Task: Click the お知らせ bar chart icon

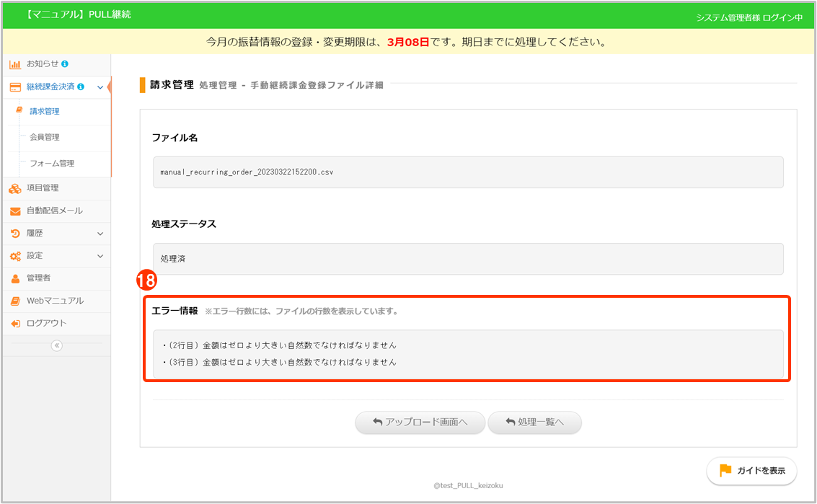Action: [x=14, y=64]
